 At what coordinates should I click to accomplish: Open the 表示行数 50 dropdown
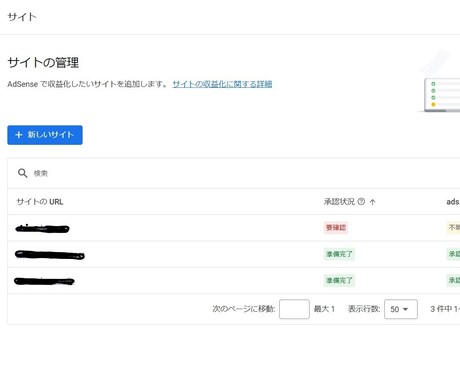tap(401, 309)
